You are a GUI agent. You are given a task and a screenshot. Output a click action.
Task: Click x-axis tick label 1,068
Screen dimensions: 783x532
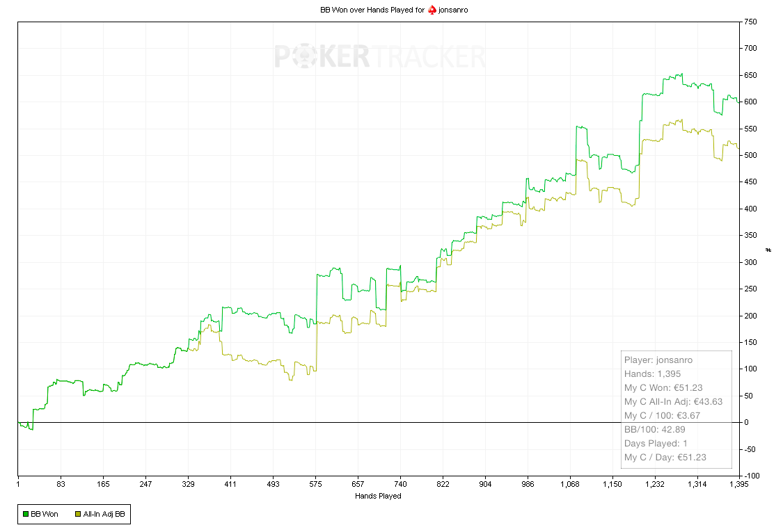coord(570,484)
